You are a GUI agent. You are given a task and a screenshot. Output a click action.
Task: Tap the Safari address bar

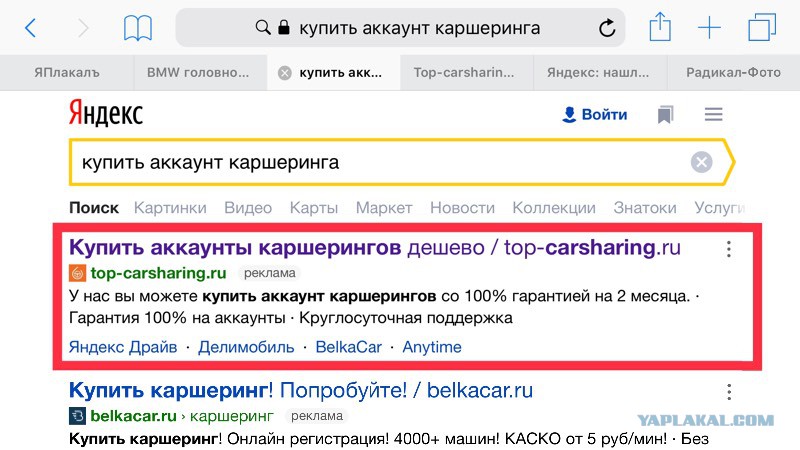[x=400, y=28]
